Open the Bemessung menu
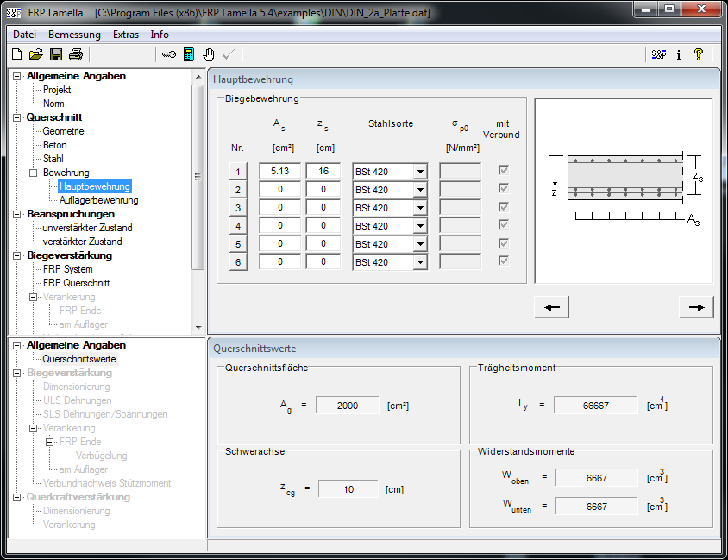The width and height of the screenshot is (728, 560). coord(74,35)
